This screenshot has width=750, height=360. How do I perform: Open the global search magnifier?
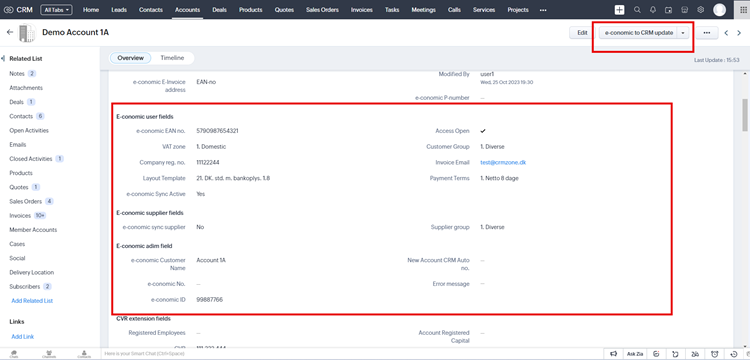point(637,10)
